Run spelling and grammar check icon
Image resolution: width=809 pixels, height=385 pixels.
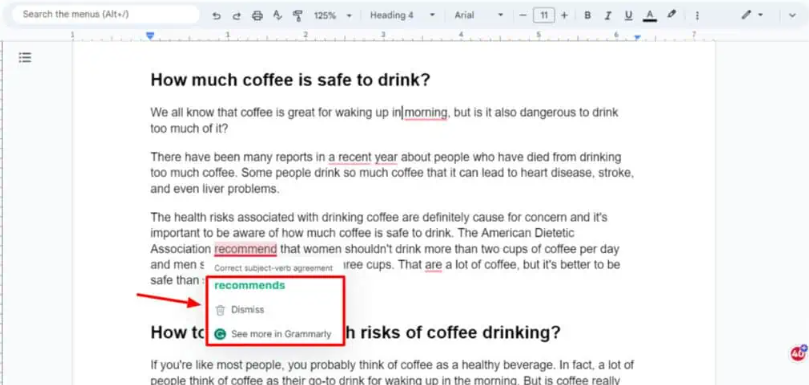[x=278, y=15]
